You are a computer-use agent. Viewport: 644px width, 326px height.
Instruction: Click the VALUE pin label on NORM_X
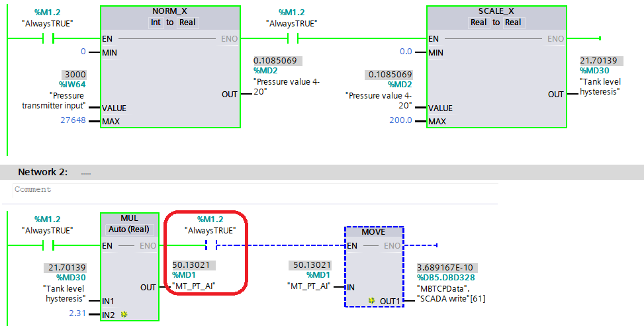pos(115,108)
